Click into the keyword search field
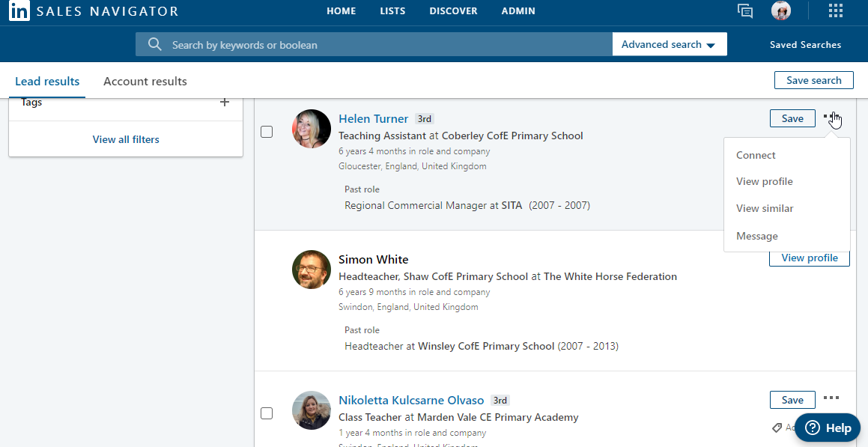This screenshot has width=868, height=447. click(x=386, y=45)
